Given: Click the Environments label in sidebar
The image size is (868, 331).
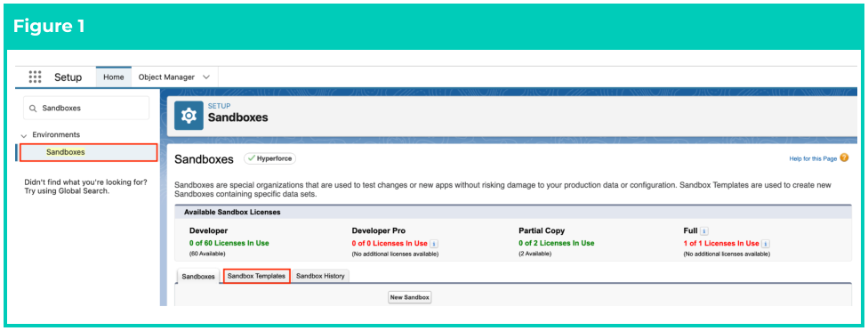Looking at the screenshot, I should (x=56, y=134).
